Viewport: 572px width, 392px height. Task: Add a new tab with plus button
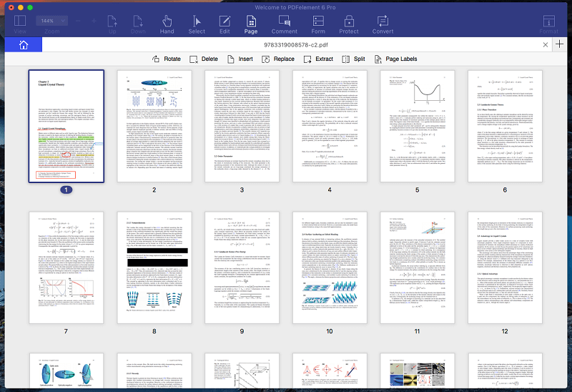tap(560, 44)
